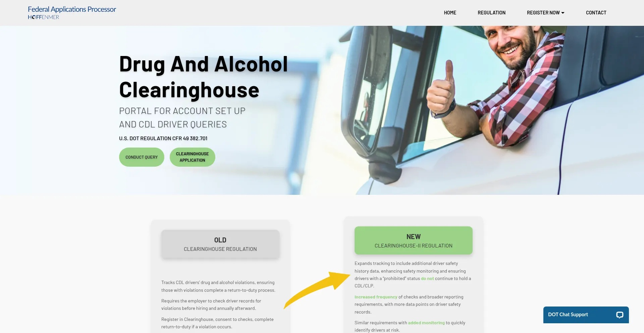Screen dimensions: 644x333
Task: Click the Hoffenmer brand name under logo
Action: (43, 17)
